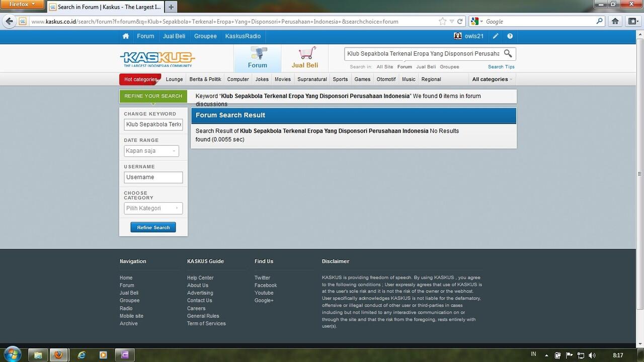Switch to the Search in Forum browser tab
The width and height of the screenshot is (644, 362).
pos(105,7)
